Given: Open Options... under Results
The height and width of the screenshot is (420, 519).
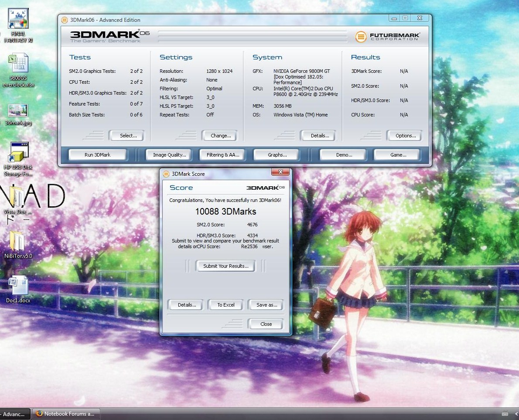Looking at the screenshot, I should (x=405, y=136).
